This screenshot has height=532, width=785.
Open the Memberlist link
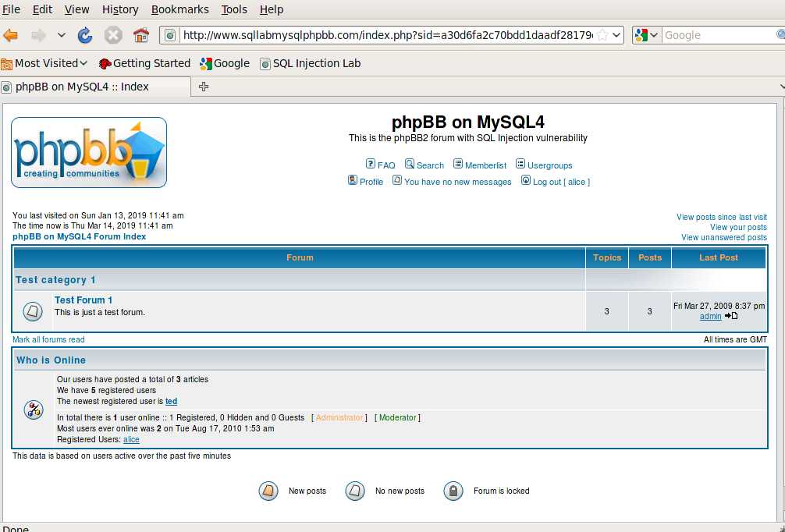coord(485,165)
